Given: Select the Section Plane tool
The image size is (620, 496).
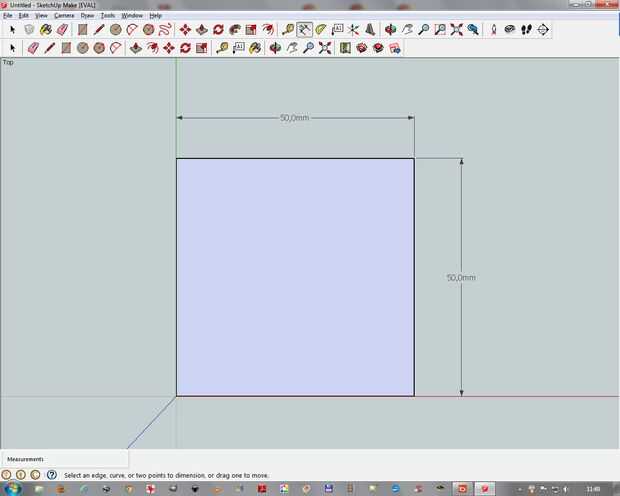Looking at the screenshot, I should (543, 30).
